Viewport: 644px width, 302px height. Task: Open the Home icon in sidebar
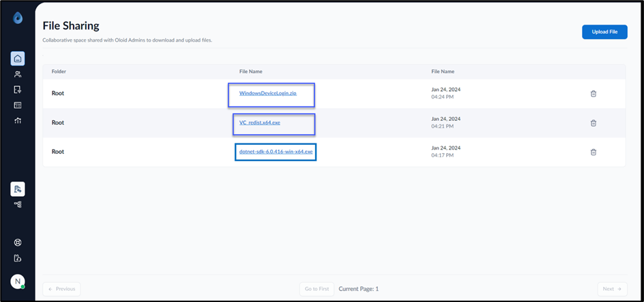[18, 59]
